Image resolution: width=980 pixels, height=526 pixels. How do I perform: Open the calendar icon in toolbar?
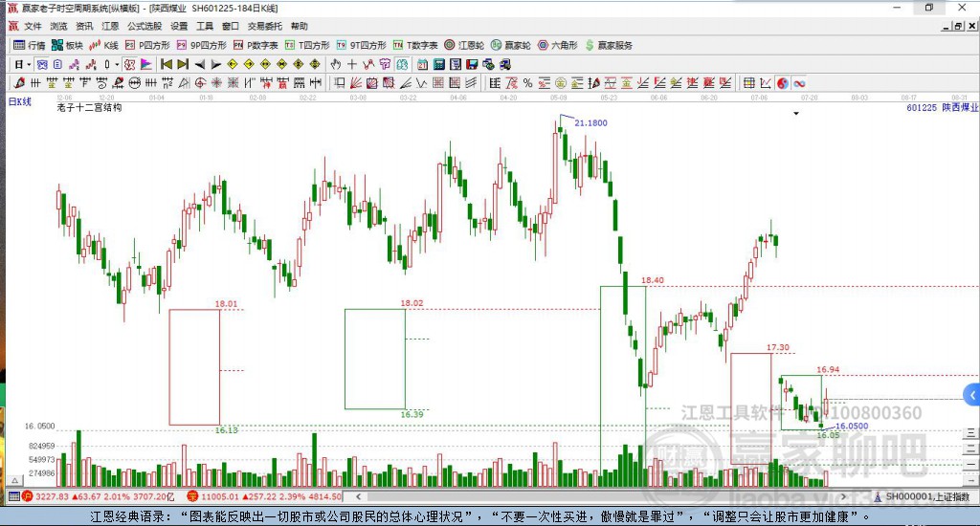coord(422,64)
